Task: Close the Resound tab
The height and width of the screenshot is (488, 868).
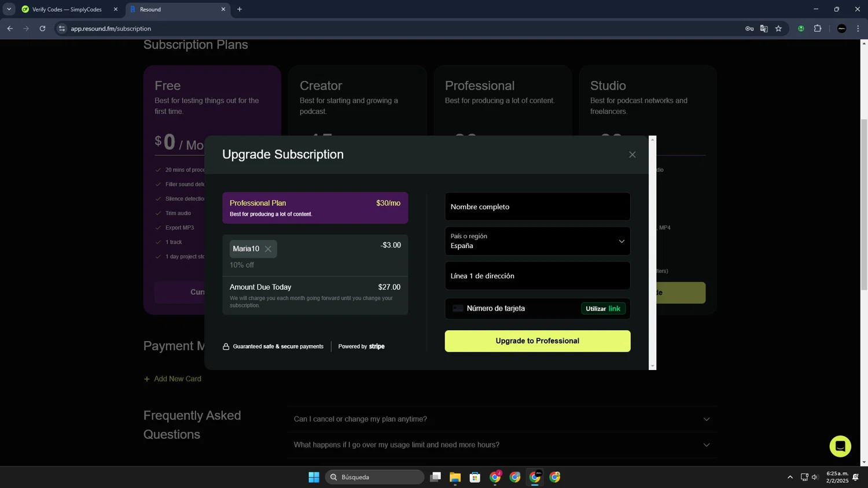Action: (x=223, y=9)
